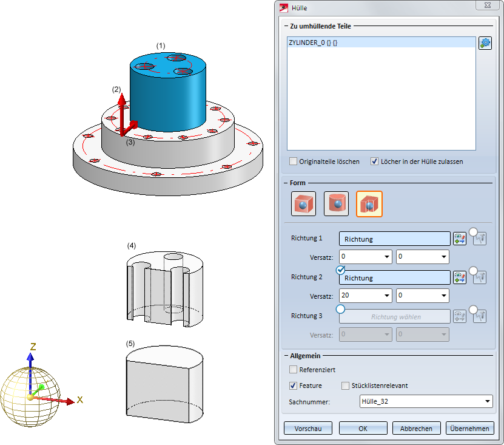
Task: Select the extruded contour envelope form icon
Action: tap(369, 204)
